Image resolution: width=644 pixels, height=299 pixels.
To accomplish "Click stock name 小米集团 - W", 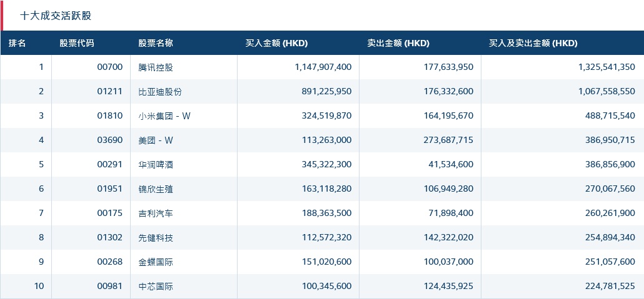I will (164, 116).
